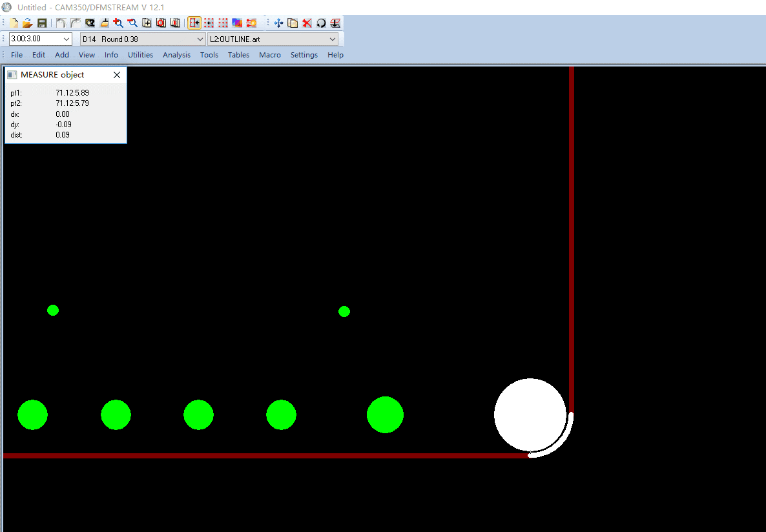Viewport: 766px width, 532px height.
Task: Click the Zoom In magnifier icon
Action: [118, 23]
